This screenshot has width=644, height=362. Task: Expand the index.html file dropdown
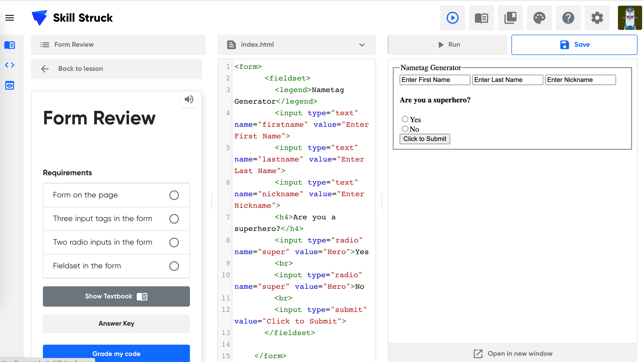[362, 45]
